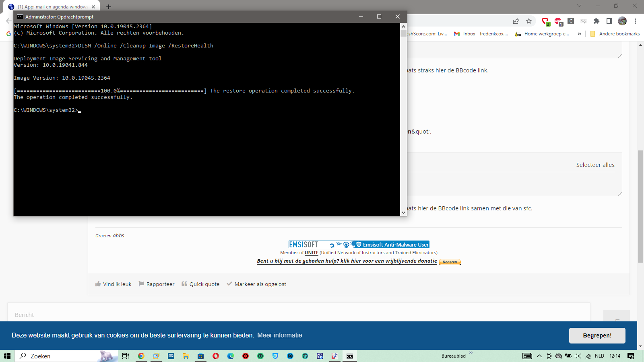
Task: Launch Opera from the taskbar
Action: pos(216,356)
